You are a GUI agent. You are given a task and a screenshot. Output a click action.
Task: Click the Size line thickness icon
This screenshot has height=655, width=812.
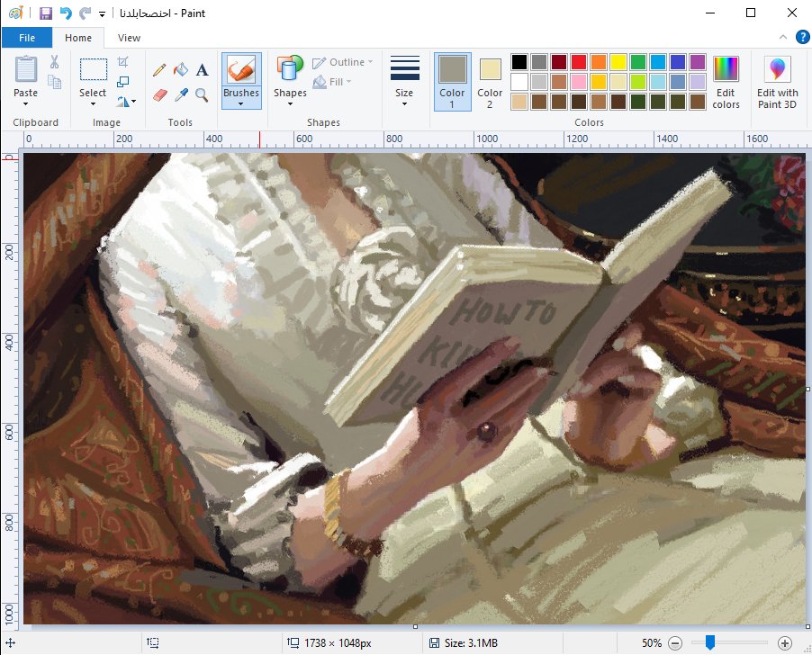[x=404, y=68]
